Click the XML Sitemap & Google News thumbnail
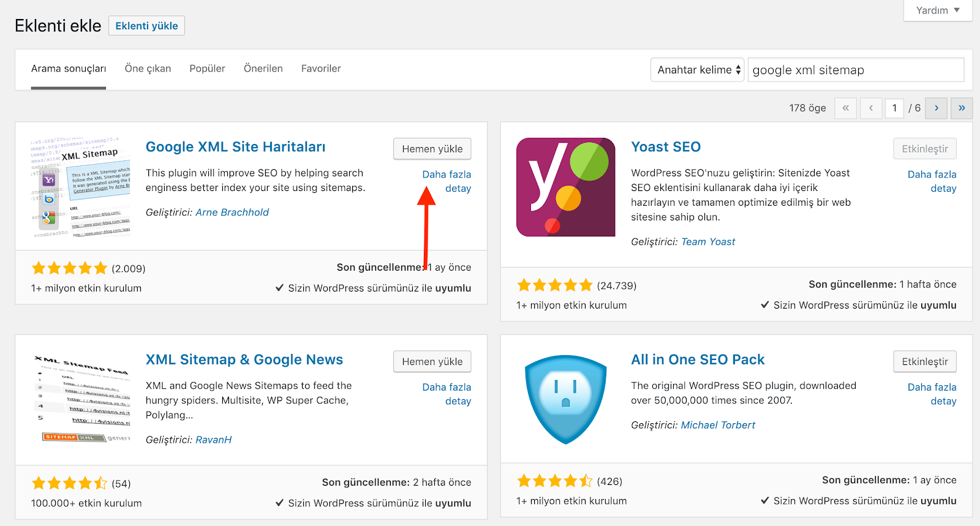 click(81, 398)
